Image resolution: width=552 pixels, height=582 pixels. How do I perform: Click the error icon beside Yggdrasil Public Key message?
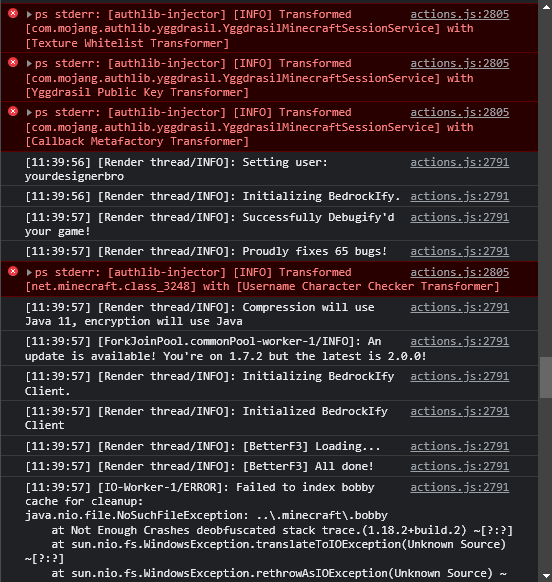coord(13,62)
